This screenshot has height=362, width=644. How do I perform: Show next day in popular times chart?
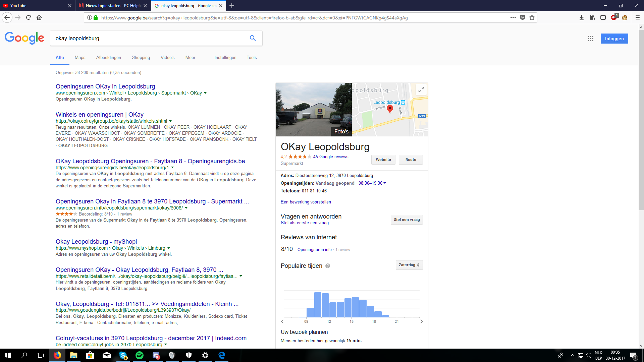click(x=422, y=321)
